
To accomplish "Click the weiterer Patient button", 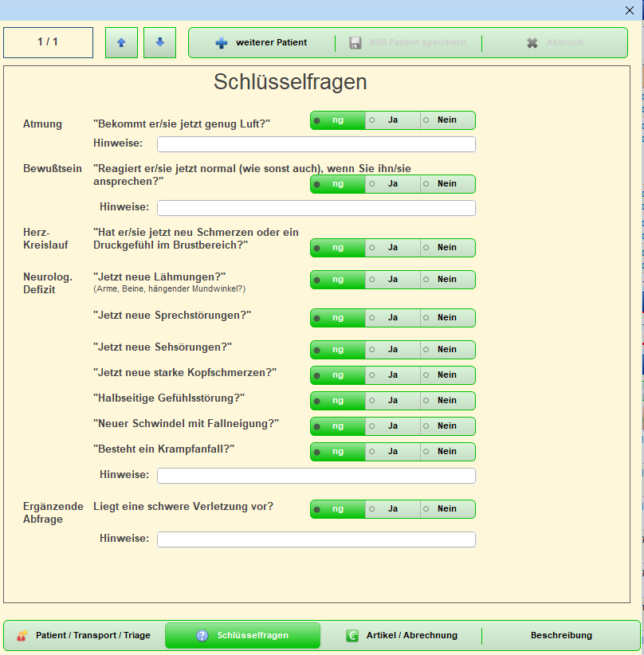I will pyautogui.click(x=270, y=43).
